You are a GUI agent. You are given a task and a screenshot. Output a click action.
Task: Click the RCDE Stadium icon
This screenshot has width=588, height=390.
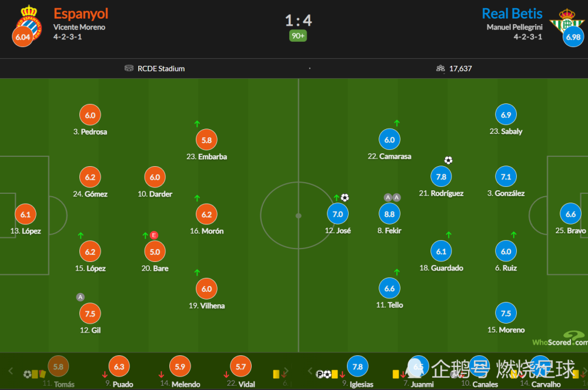(129, 68)
